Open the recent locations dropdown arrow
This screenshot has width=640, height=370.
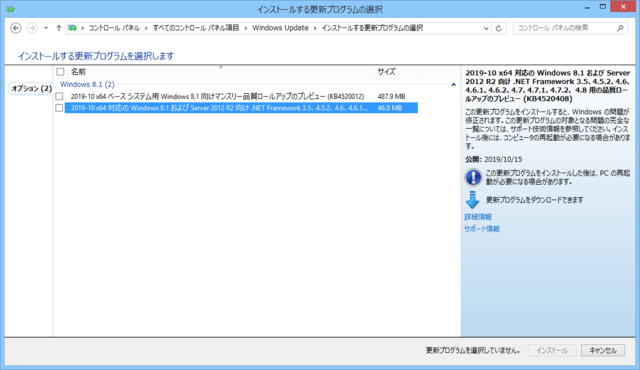(46, 28)
